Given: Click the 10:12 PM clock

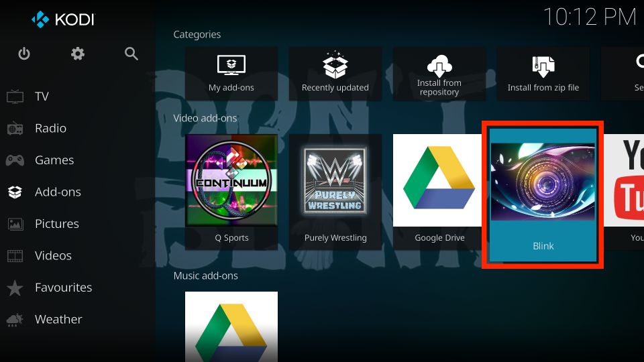Looking at the screenshot, I should (x=590, y=17).
